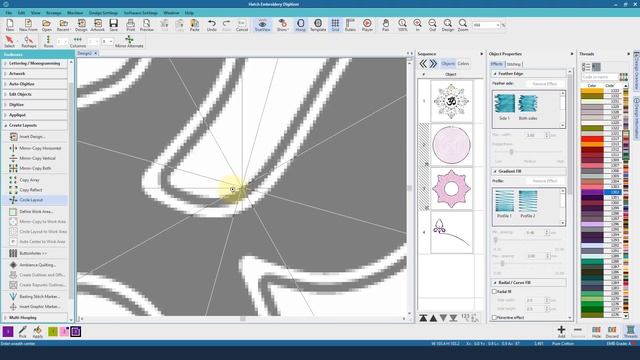Click the Buttonholes tool
Viewport: 640px width, 360px height.
[x=28, y=253]
